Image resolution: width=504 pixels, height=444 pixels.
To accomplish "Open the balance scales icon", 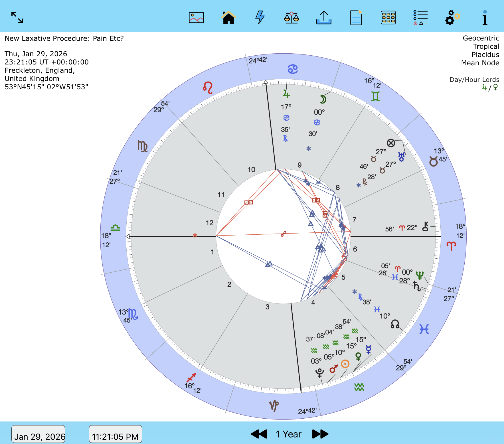I will coord(292,18).
